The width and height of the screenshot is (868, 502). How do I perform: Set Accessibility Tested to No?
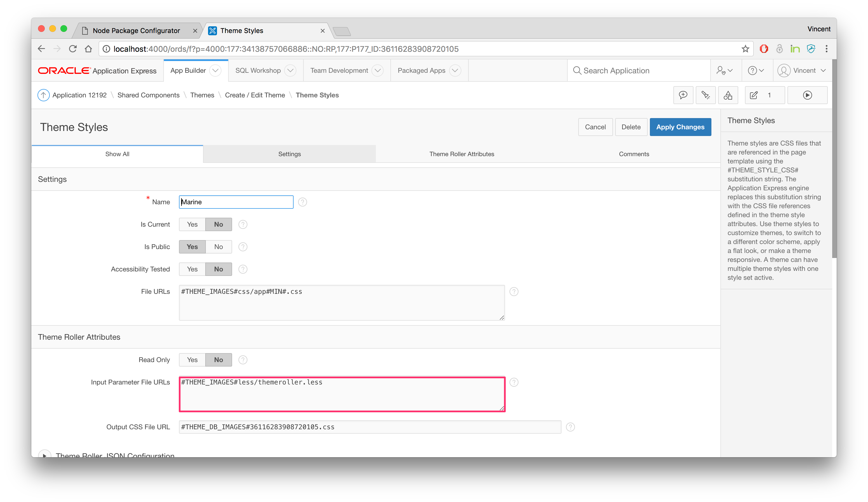point(219,269)
